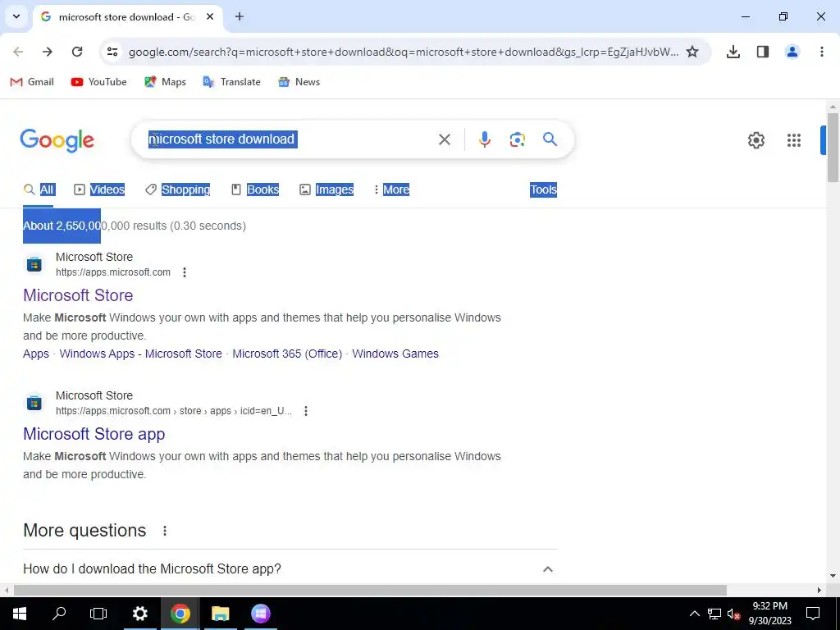Open the Microsoft Store app result
This screenshot has width=840, height=630.
94,434
